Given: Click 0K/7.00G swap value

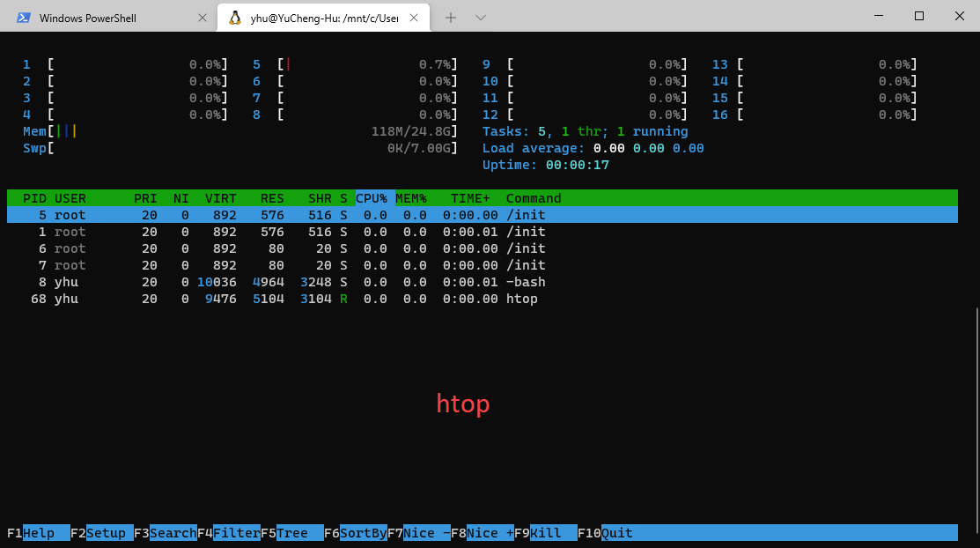Looking at the screenshot, I should 419,148.
